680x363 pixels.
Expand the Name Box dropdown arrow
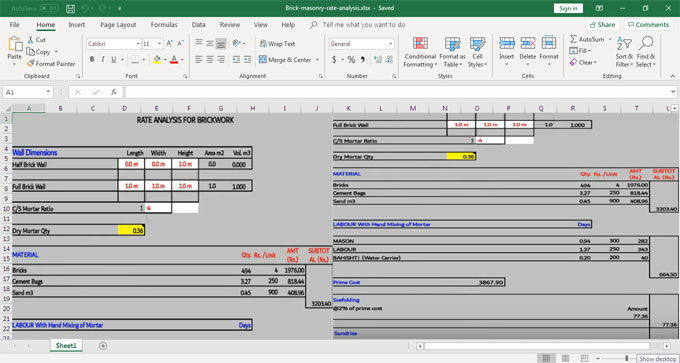pos(48,92)
